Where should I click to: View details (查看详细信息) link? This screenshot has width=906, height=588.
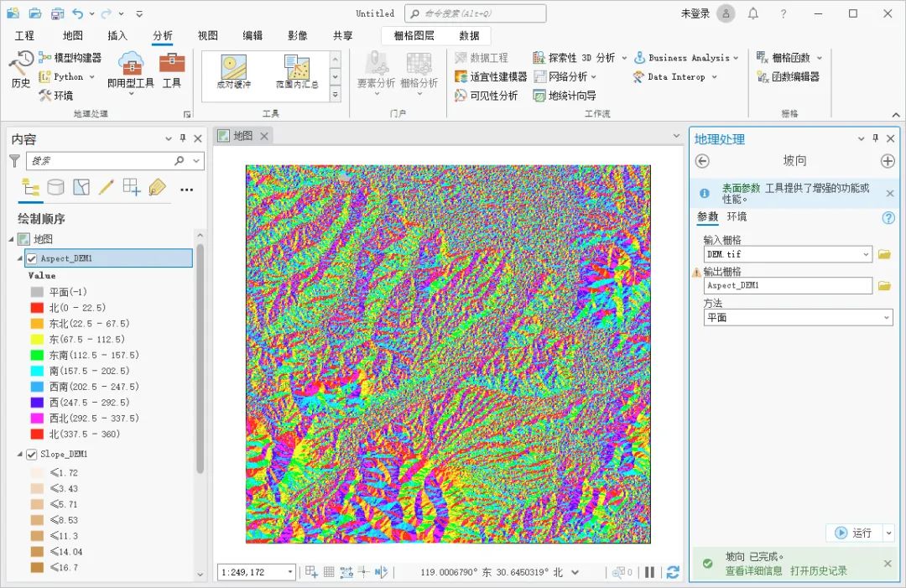point(753,570)
